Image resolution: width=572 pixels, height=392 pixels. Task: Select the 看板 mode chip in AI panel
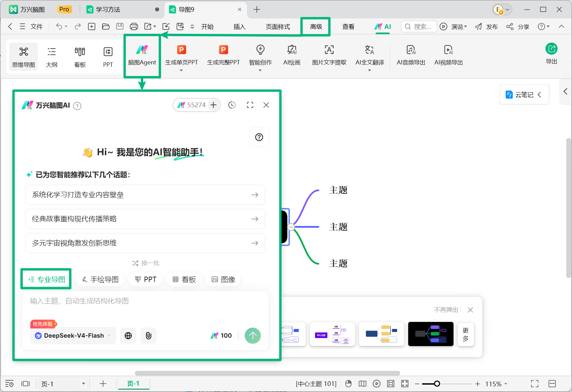[184, 279]
